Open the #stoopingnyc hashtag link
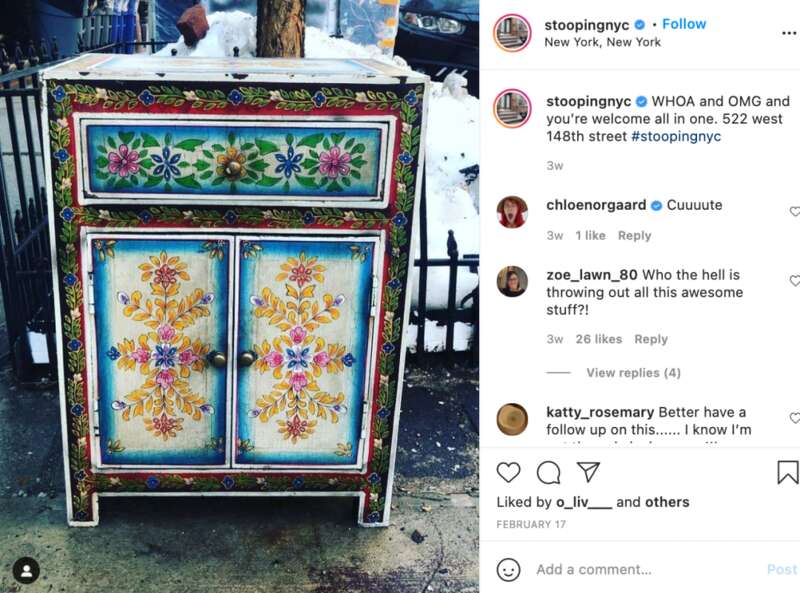800x593 pixels. pyautogui.click(x=676, y=136)
